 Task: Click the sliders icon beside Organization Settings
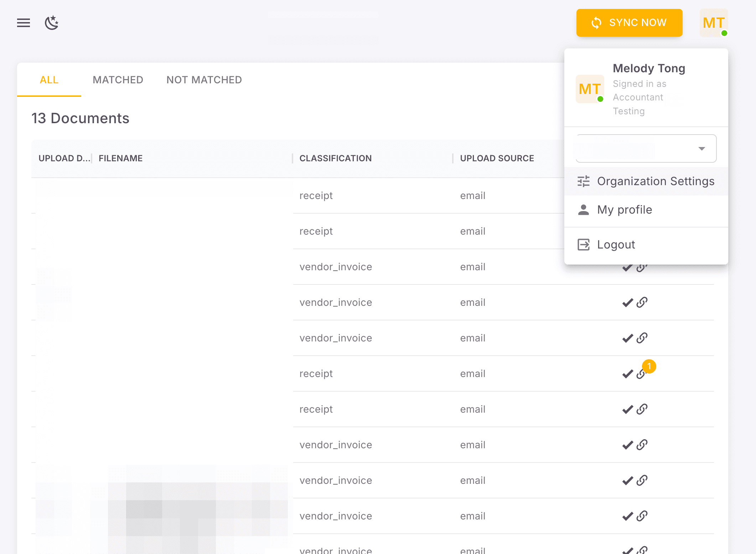pyautogui.click(x=583, y=181)
